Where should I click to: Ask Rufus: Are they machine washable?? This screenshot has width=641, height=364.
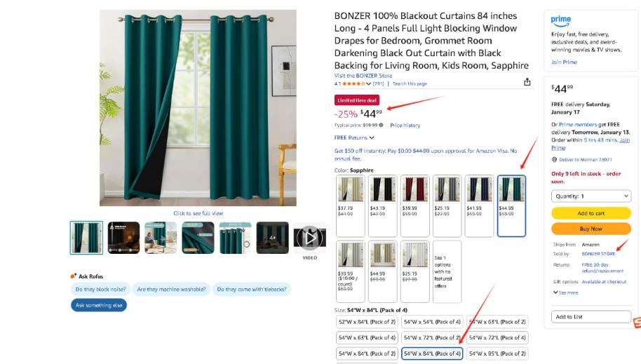(171, 289)
